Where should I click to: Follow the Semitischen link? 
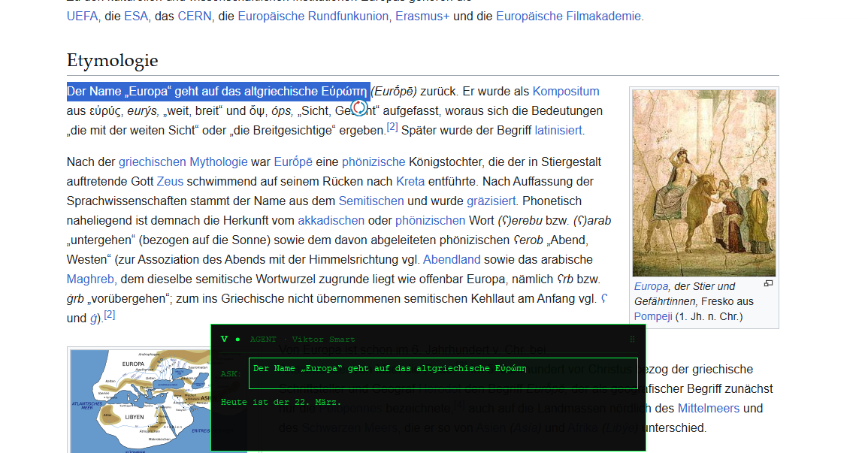pos(371,201)
